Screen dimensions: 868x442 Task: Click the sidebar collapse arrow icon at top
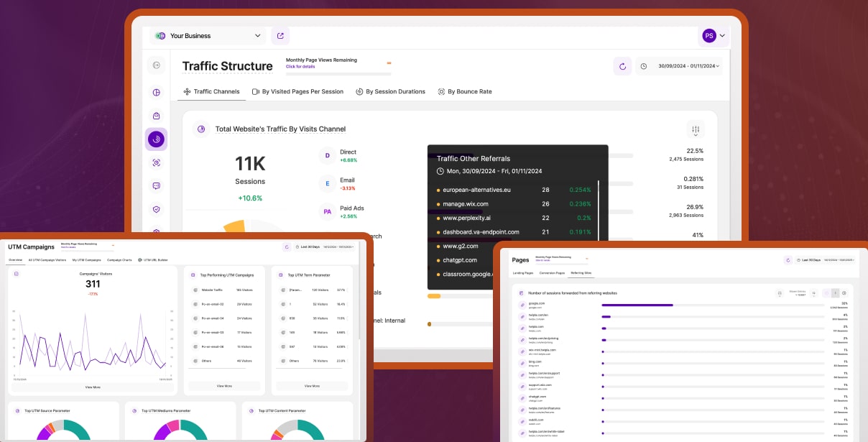click(x=156, y=65)
